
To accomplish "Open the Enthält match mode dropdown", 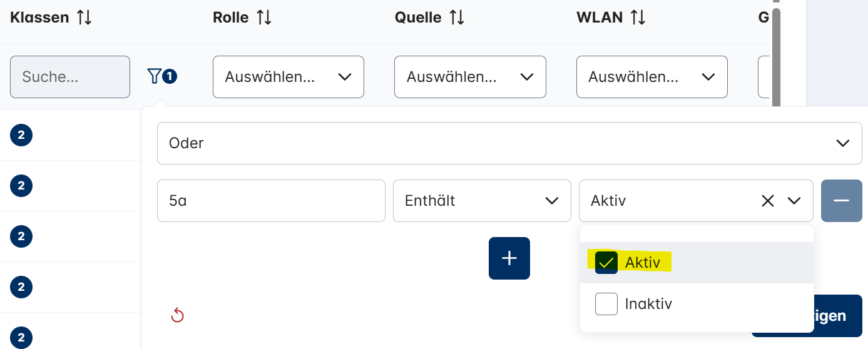I will [481, 201].
